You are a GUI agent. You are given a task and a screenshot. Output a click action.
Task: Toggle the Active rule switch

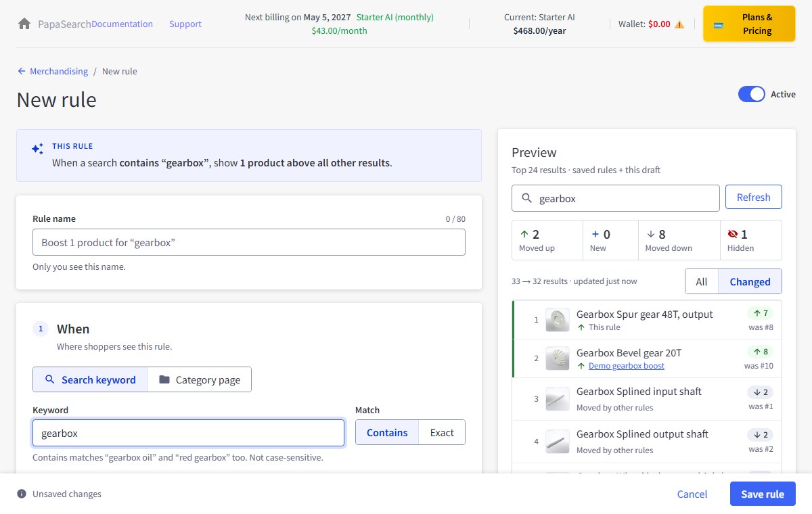click(x=751, y=94)
